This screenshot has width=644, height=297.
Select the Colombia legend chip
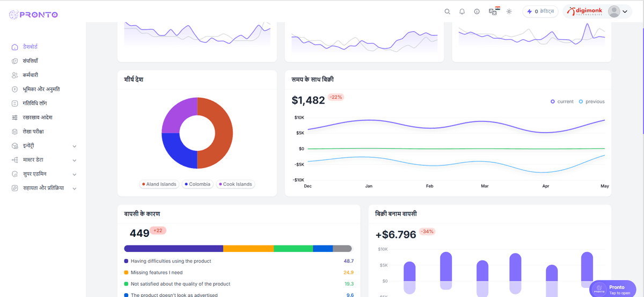point(197,184)
